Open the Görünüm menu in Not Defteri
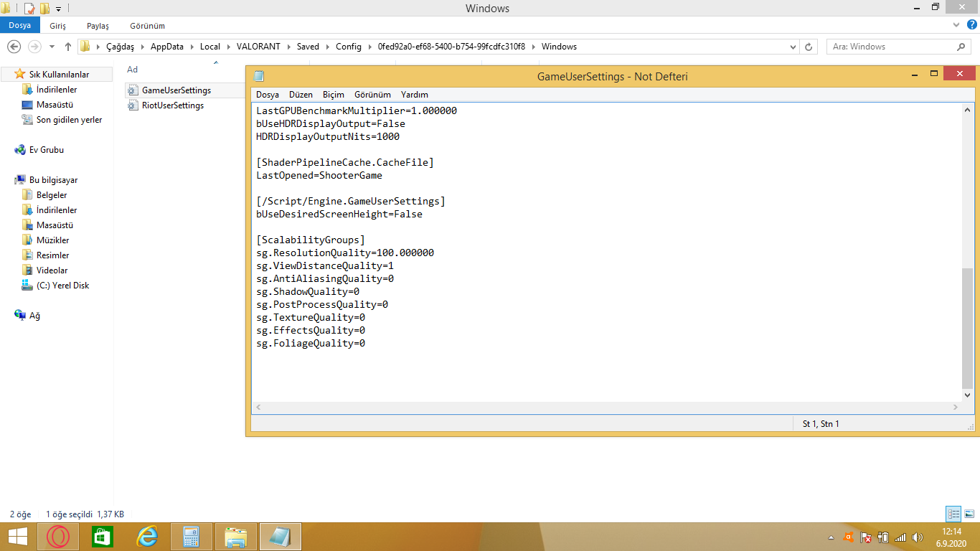The width and height of the screenshot is (980, 551). [372, 95]
